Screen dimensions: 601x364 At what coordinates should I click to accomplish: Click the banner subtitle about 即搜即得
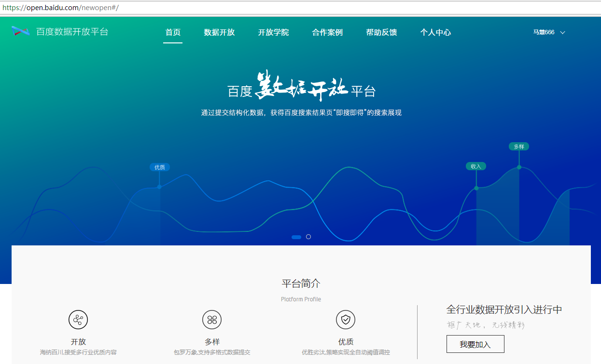point(301,113)
